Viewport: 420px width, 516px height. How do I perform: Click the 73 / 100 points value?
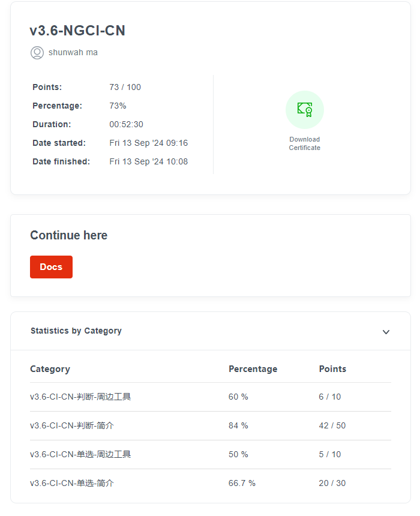point(125,87)
